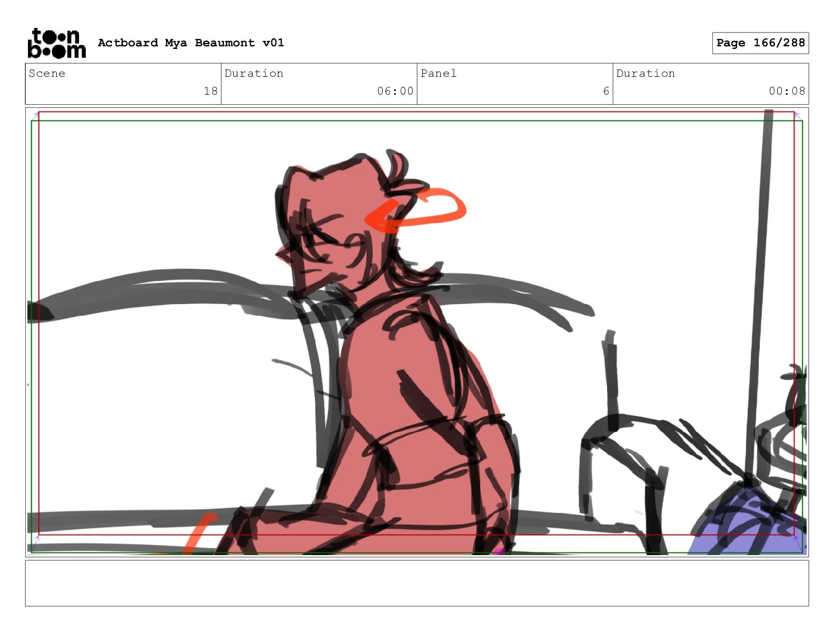Image resolution: width=834 pixels, height=644 pixels.
Task: Click the Toon Boom logo
Action: (x=56, y=43)
